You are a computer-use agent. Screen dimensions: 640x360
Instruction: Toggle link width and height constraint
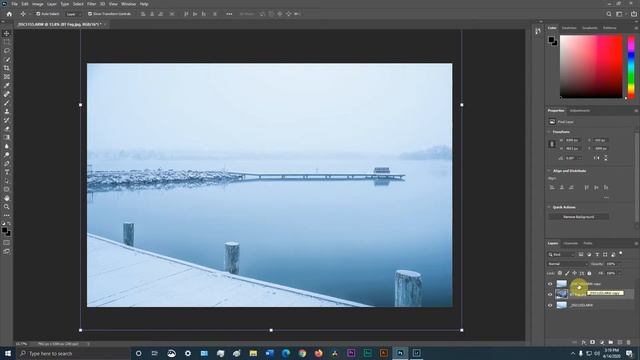(552, 144)
